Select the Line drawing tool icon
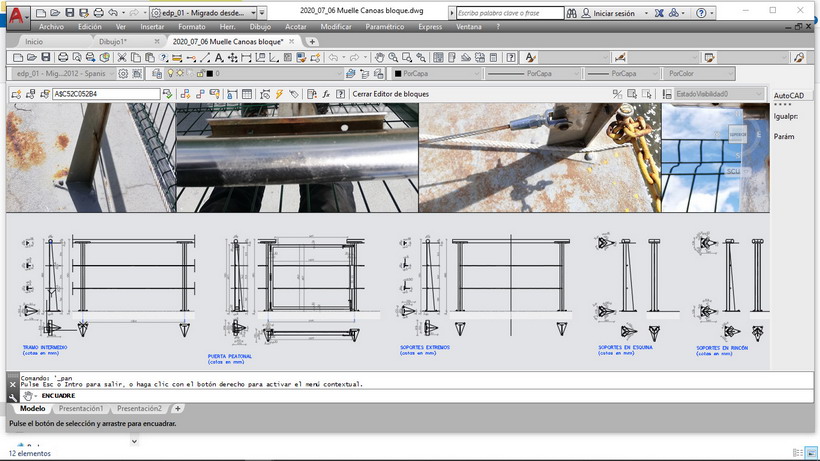 pyautogui.click(x=205, y=57)
